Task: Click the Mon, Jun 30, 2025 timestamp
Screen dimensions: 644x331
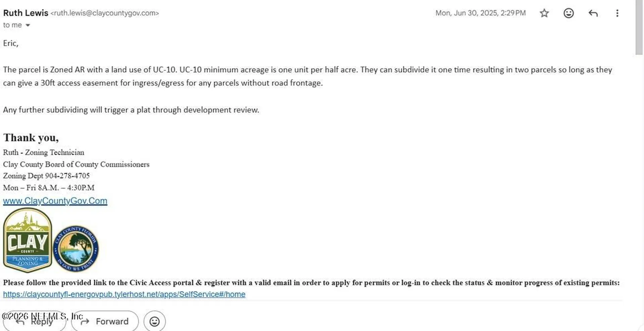Action: pyautogui.click(x=481, y=13)
